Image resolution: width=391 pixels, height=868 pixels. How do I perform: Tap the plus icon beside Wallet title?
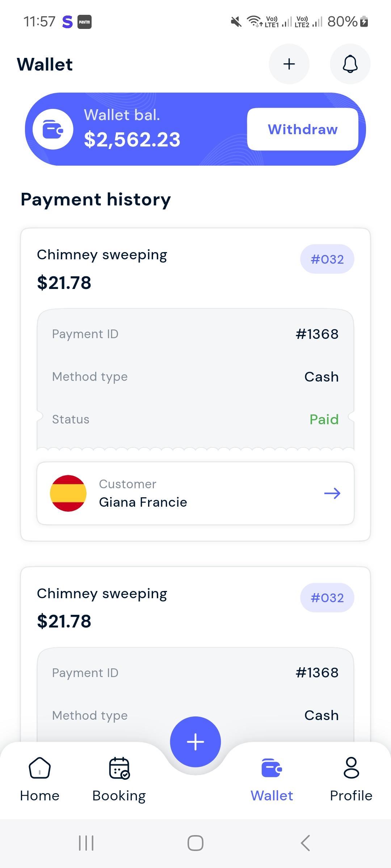[x=289, y=64]
